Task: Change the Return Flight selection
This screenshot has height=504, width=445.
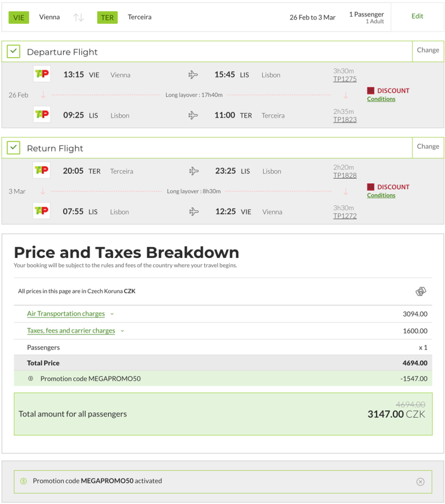Action: pos(428,147)
